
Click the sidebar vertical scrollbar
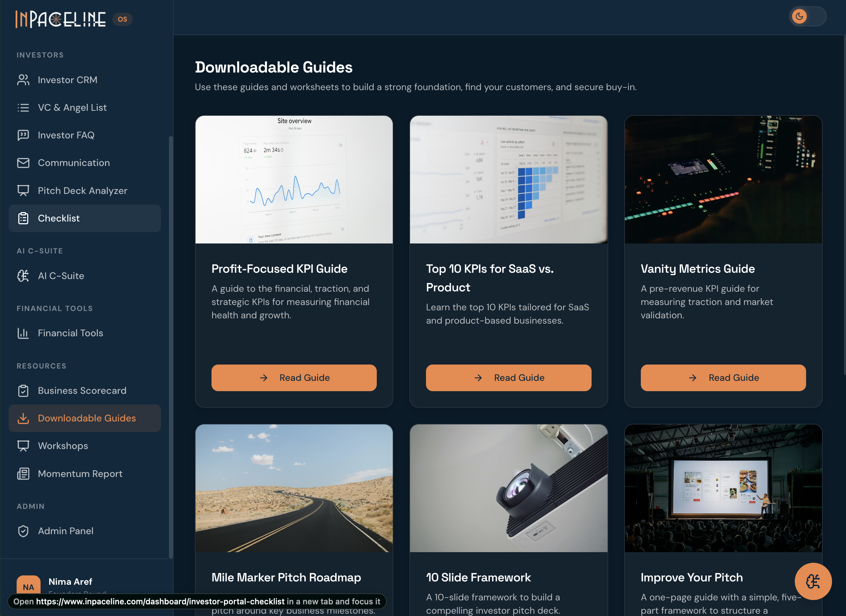coord(171,347)
